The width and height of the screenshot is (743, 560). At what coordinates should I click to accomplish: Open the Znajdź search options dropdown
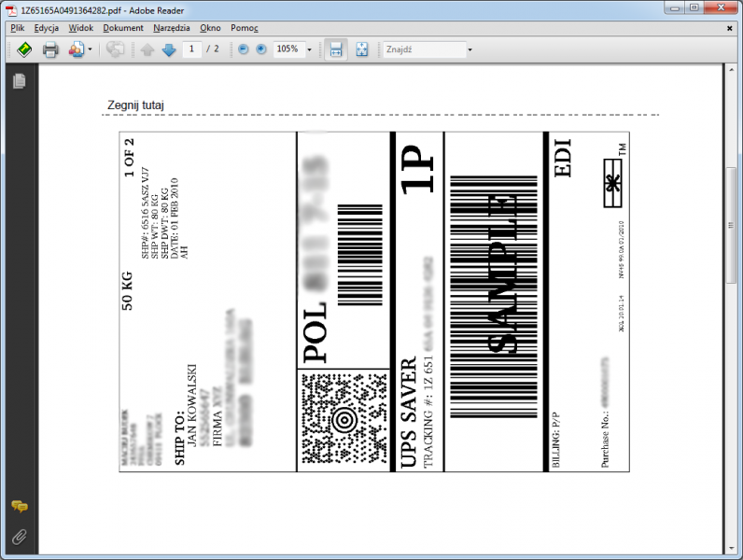coord(470,49)
